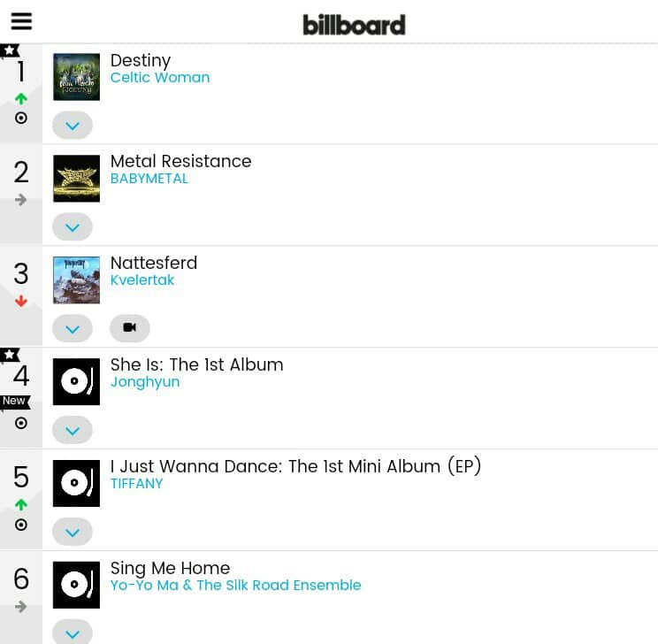The width and height of the screenshot is (658, 644).
Task: Click the red down arrow on rank 3
Action: pos(21,302)
